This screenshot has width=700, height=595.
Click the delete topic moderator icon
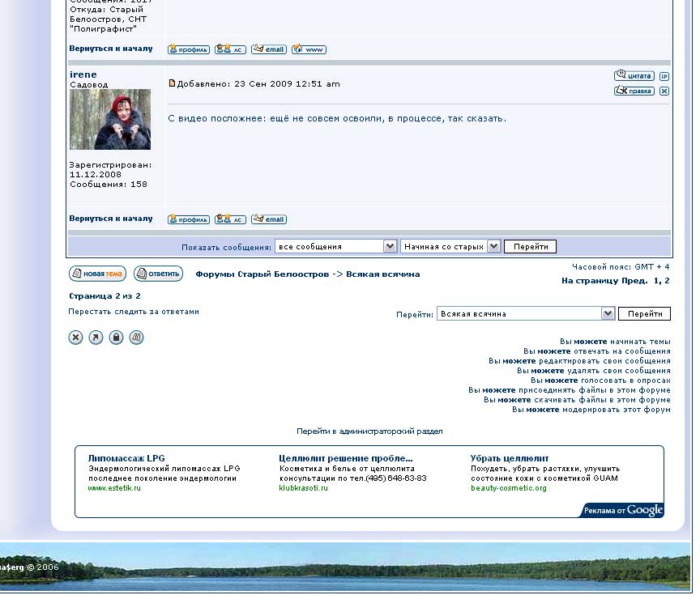point(75,338)
